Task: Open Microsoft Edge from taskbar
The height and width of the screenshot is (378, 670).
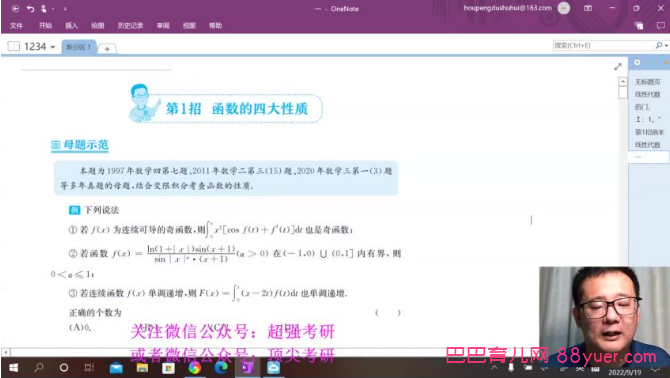Action: pyautogui.click(x=221, y=368)
